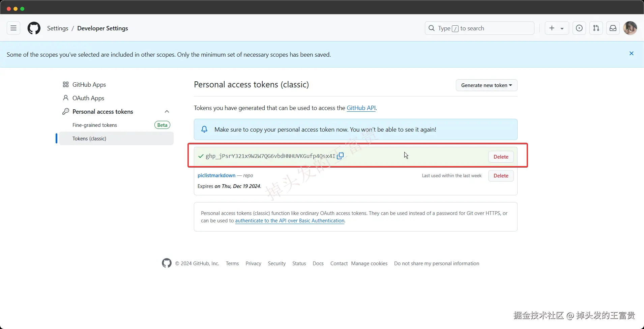The image size is (644, 329).
Task: Open authenticate to the API over Basic Authentication link
Action: (290, 221)
